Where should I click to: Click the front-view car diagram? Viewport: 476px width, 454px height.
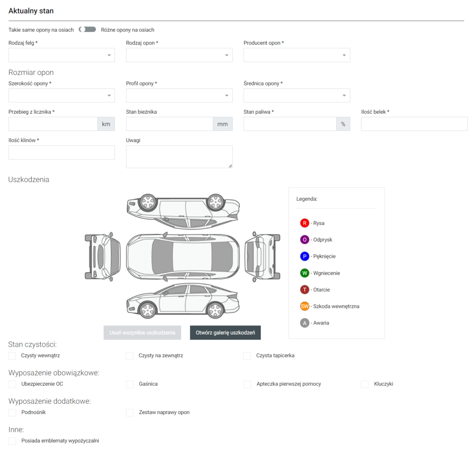click(x=102, y=257)
